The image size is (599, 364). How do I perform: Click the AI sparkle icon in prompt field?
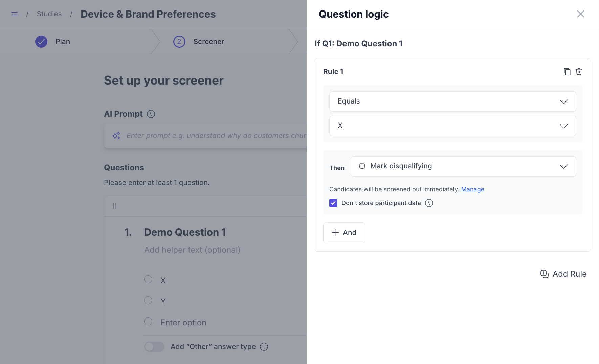pos(116,136)
